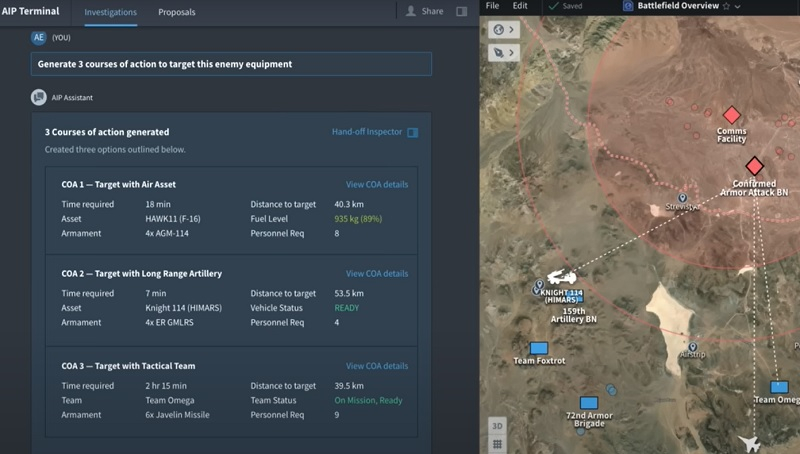This screenshot has width=800, height=454.
Task: Select the Confirmed Armor Attack BN marker
Action: pyautogui.click(x=754, y=166)
